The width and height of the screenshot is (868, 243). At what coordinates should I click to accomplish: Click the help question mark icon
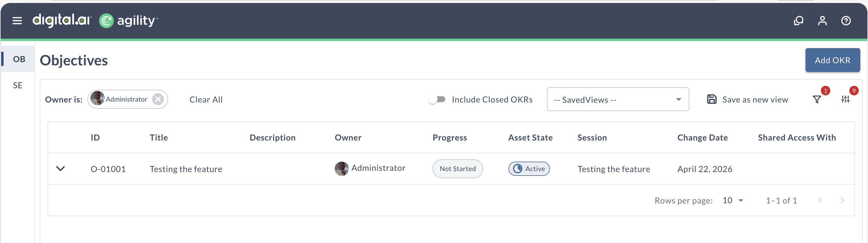[x=846, y=21]
